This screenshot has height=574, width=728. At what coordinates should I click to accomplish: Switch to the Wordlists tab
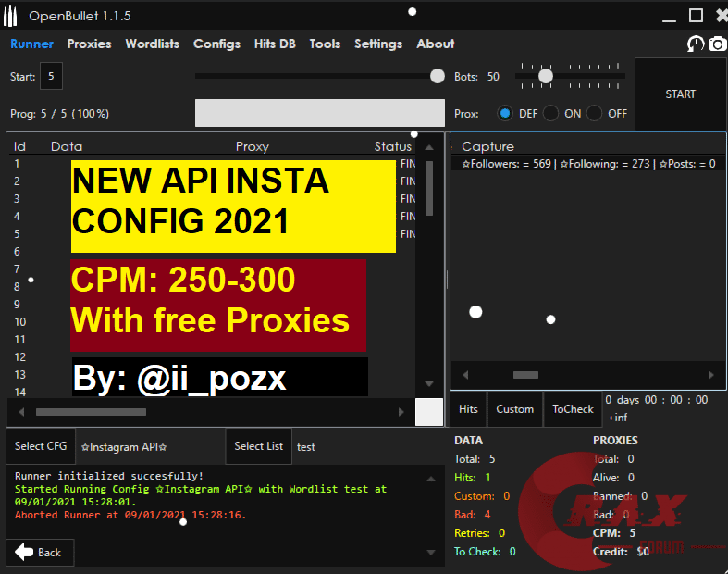point(152,44)
